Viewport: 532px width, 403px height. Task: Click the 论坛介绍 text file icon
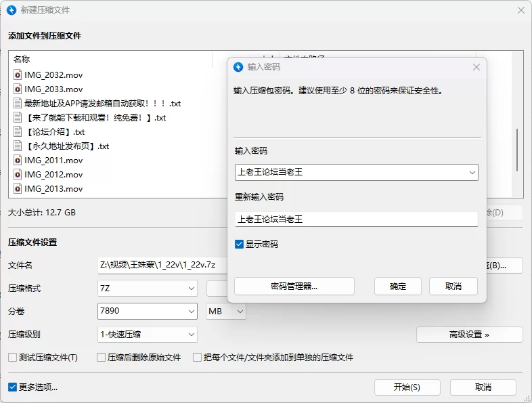point(18,131)
